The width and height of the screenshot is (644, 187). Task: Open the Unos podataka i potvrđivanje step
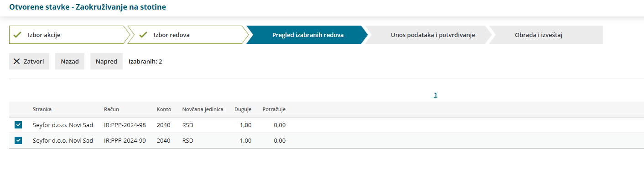[x=428, y=35]
